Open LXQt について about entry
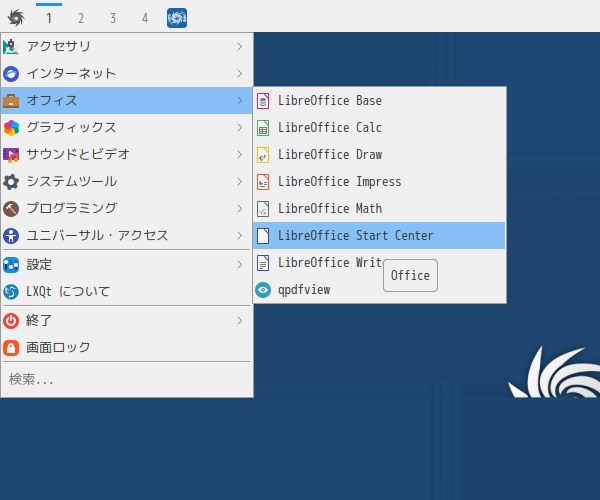The width and height of the screenshot is (600, 500). [127, 292]
